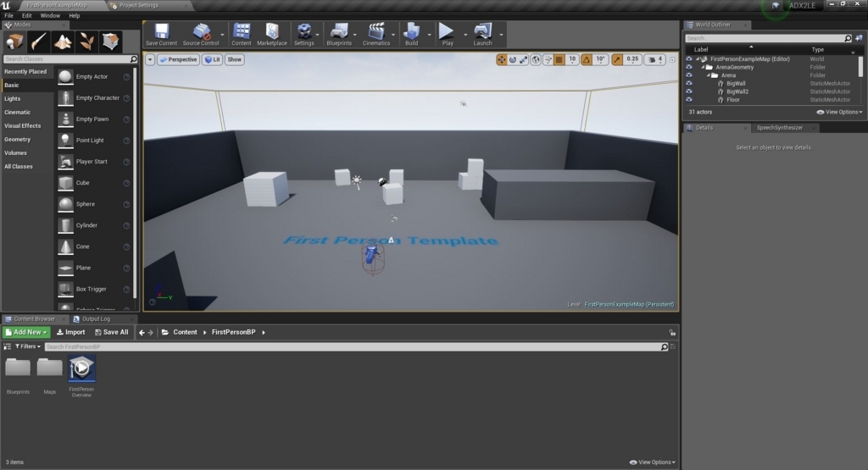This screenshot has width=868, height=470.
Task: Toggle visibility of FirstPersonExampleMap (Editor)
Action: [689, 58]
